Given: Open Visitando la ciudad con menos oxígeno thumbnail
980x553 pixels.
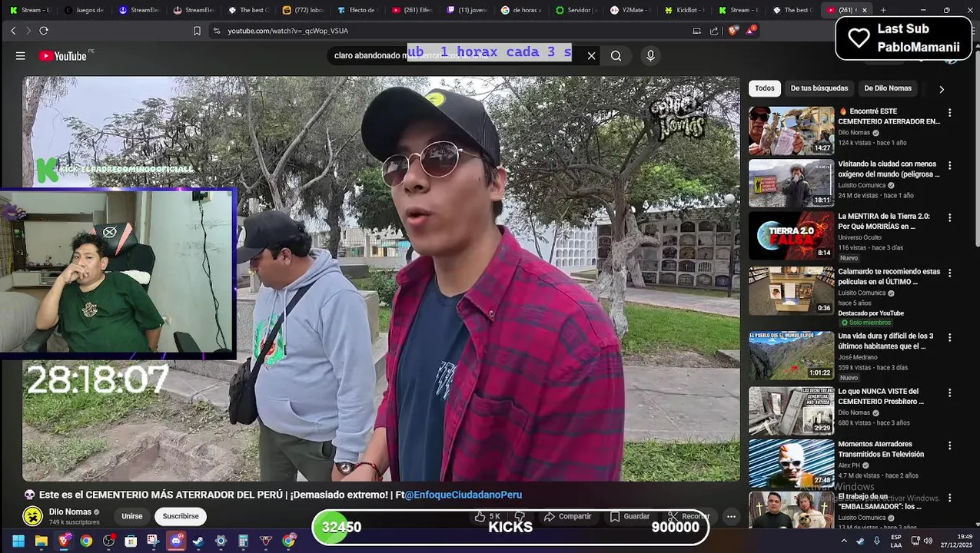Looking at the screenshot, I should pos(791,183).
